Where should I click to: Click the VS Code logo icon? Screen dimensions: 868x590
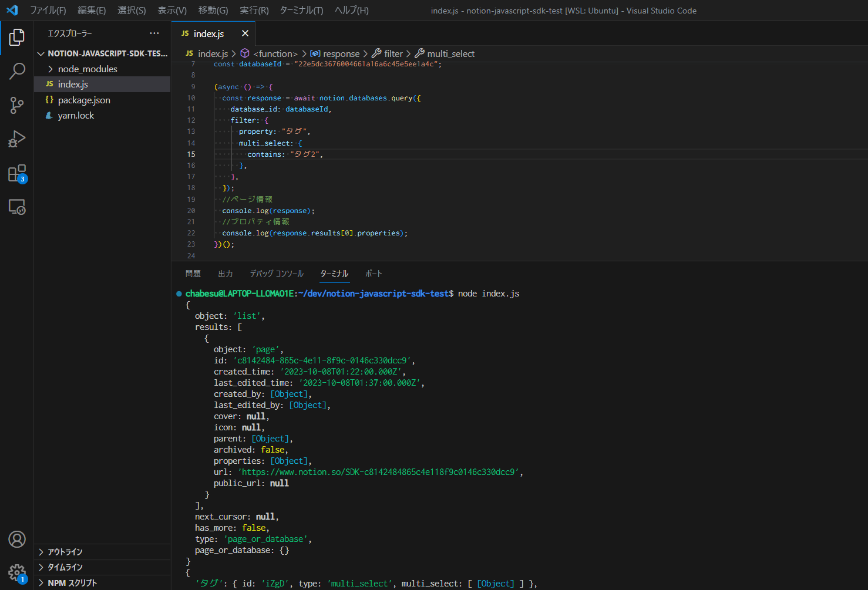12,10
